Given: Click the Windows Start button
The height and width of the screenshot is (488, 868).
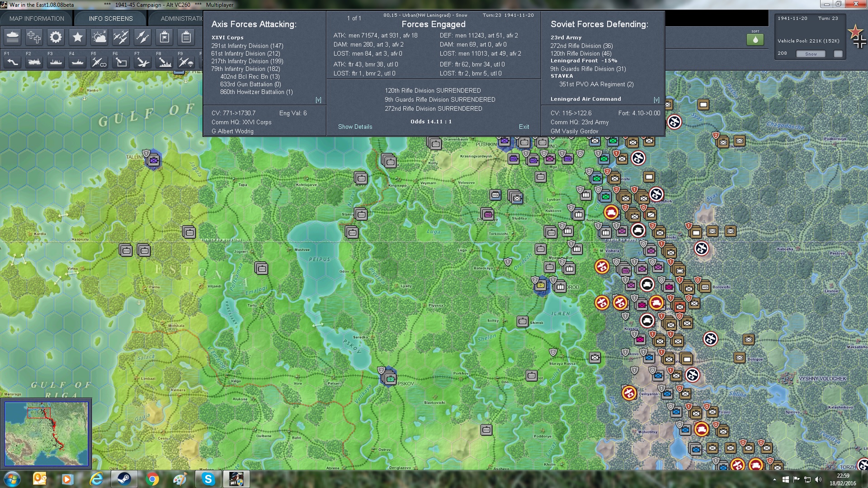Looking at the screenshot, I should pyautogui.click(x=12, y=479).
